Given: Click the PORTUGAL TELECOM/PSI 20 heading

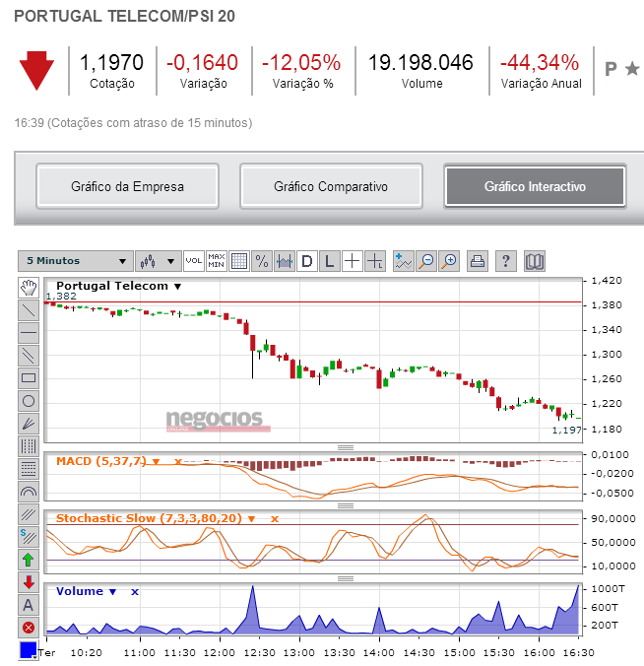Looking at the screenshot, I should click(x=124, y=16).
